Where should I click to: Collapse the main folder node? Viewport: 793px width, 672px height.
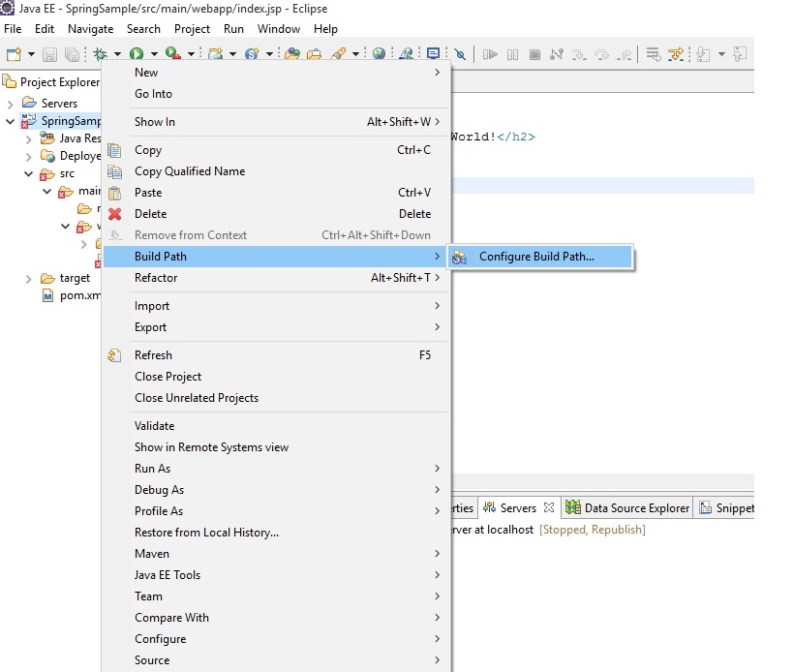[x=47, y=191]
